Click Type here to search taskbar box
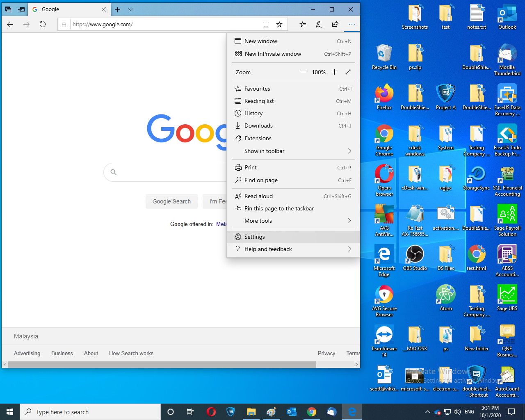 [90, 412]
